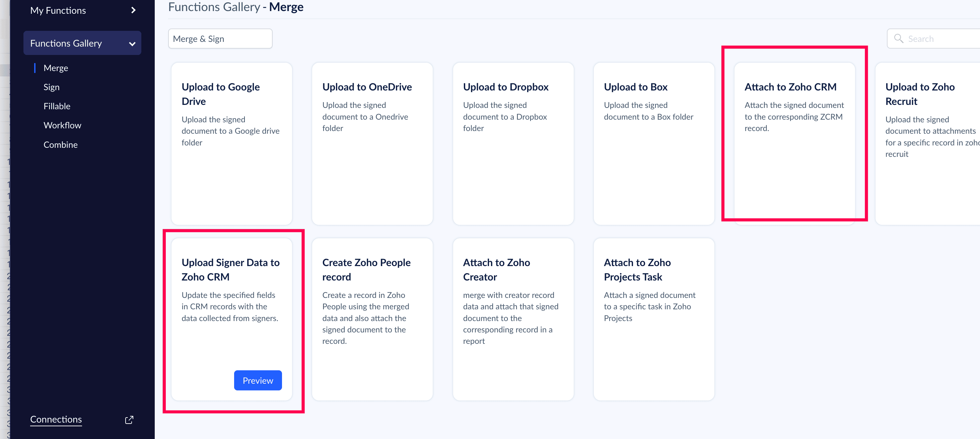Open Upload to Google Drive card
The height and width of the screenshot is (439, 980).
[x=231, y=143]
